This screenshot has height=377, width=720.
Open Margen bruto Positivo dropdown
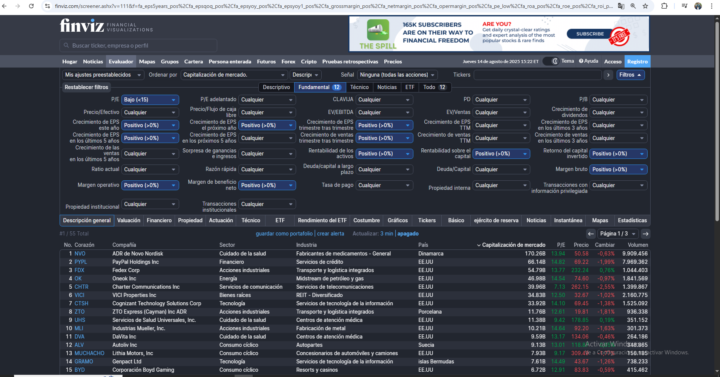[x=619, y=169]
